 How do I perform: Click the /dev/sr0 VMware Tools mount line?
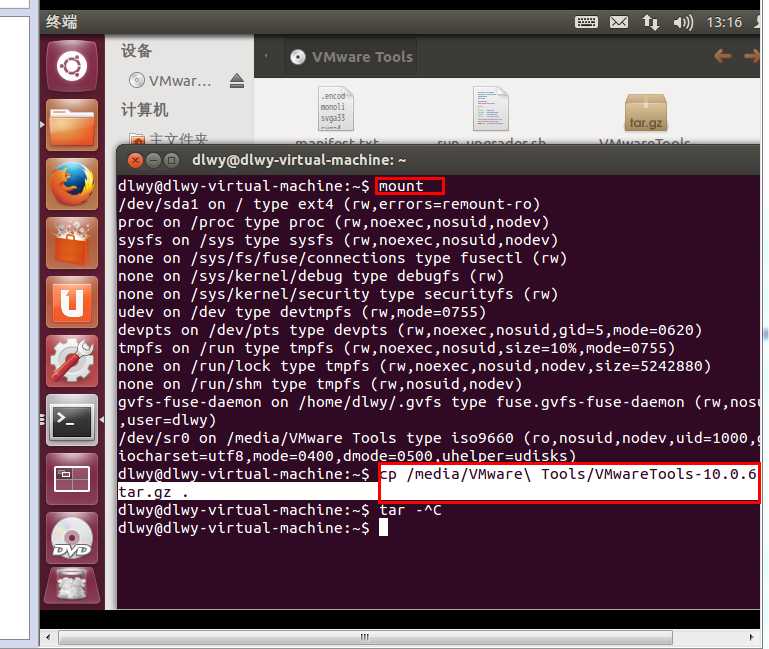pyautogui.click(x=438, y=438)
